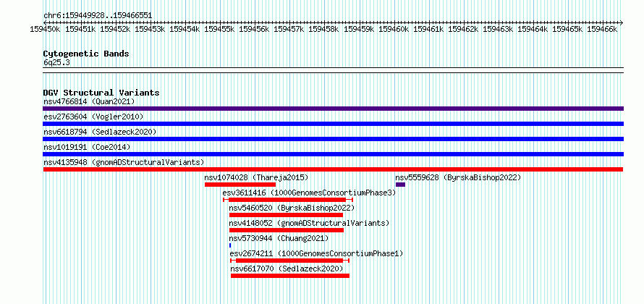
Task: Select the blue nsv6618794 variant bar
Action: (333, 139)
